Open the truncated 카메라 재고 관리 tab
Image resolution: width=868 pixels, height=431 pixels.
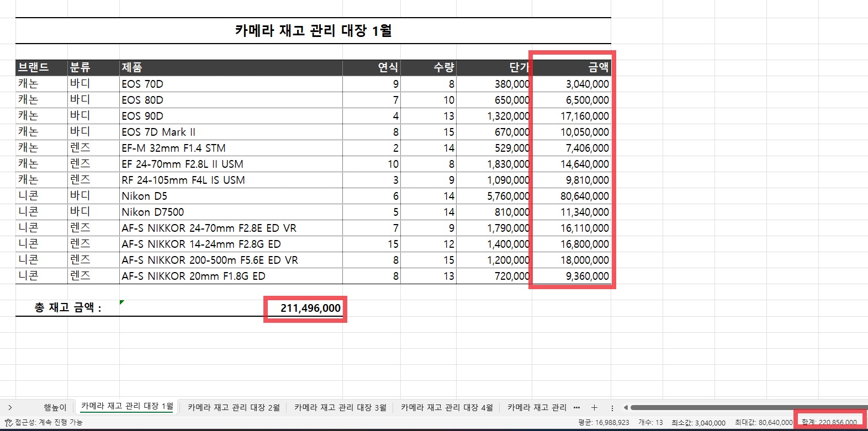pyautogui.click(x=537, y=407)
